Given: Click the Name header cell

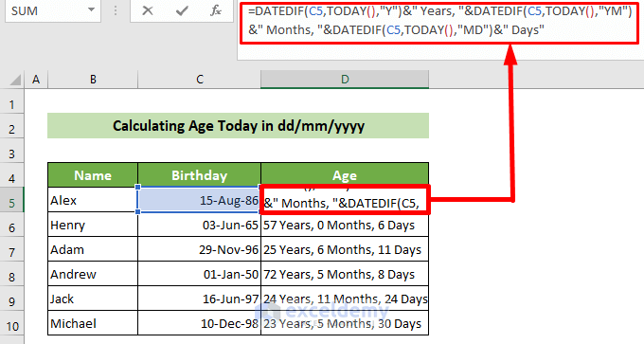Looking at the screenshot, I should pyautogui.click(x=93, y=175).
